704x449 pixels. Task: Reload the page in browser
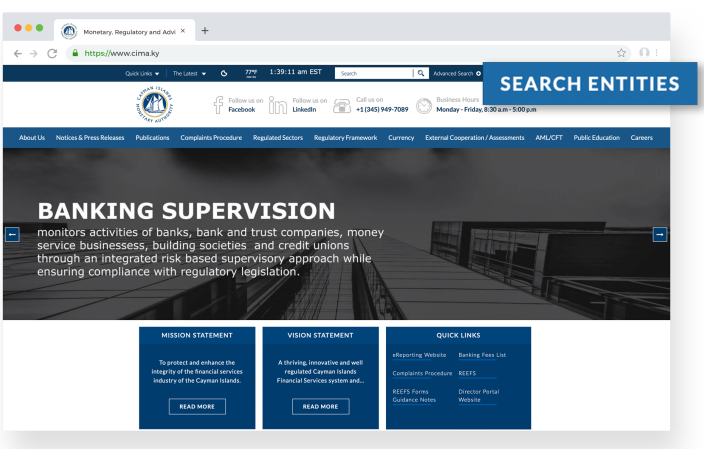point(52,52)
